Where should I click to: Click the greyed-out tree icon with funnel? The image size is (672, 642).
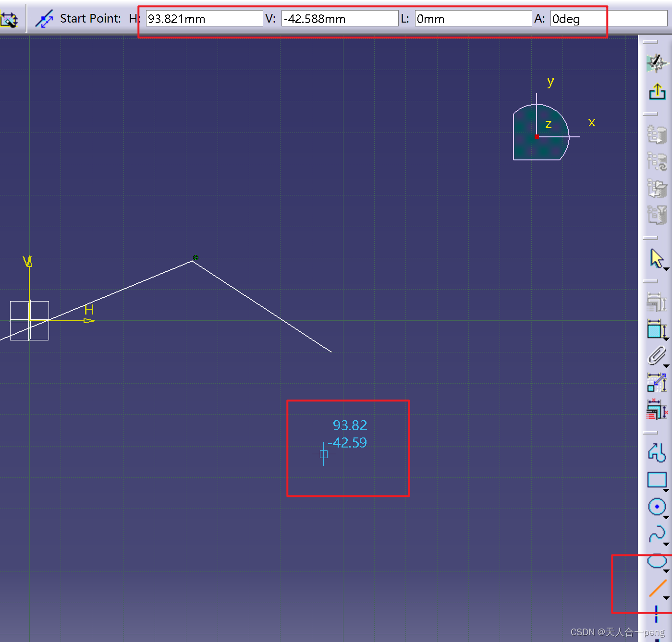pyautogui.click(x=657, y=215)
